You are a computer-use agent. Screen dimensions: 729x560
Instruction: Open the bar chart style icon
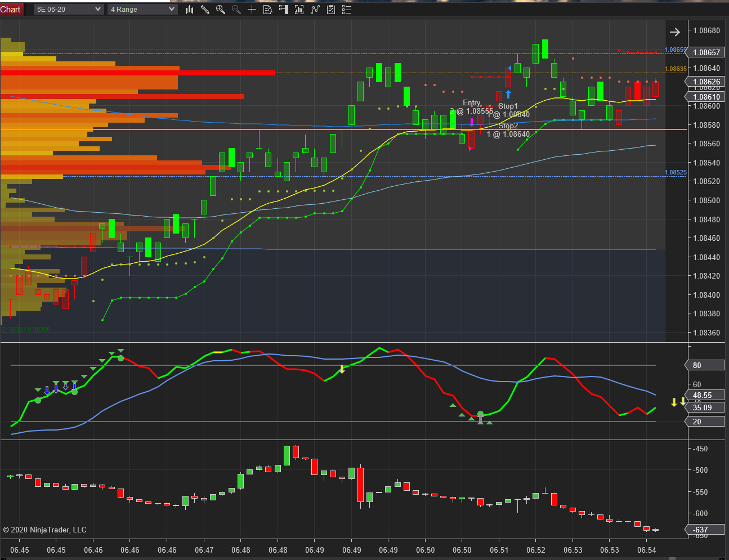pyautogui.click(x=189, y=10)
